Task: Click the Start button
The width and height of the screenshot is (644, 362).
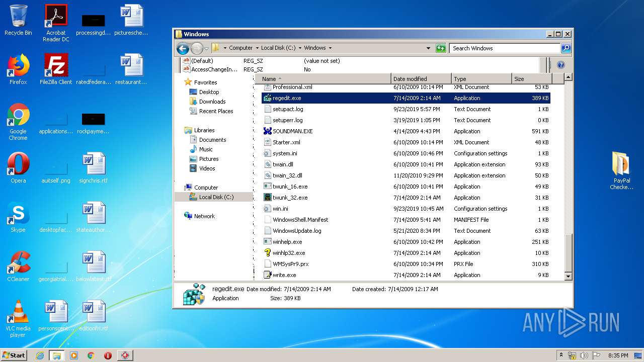Action: click(x=14, y=355)
